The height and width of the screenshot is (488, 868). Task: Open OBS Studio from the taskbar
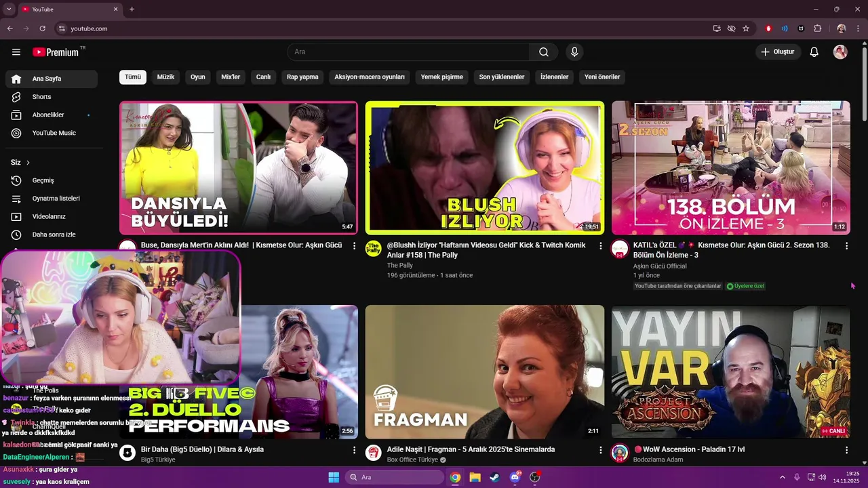[x=535, y=477]
